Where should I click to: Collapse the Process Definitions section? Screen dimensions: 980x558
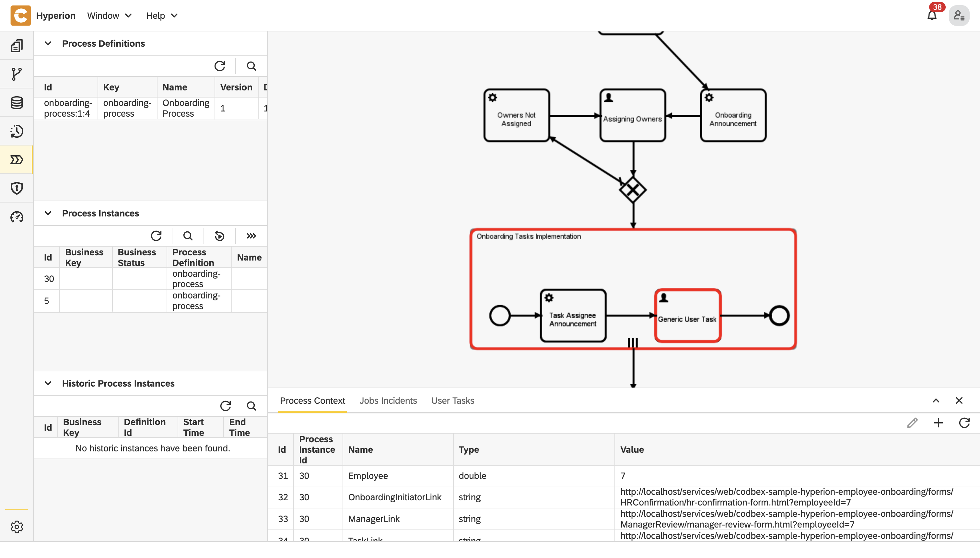[x=48, y=43]
